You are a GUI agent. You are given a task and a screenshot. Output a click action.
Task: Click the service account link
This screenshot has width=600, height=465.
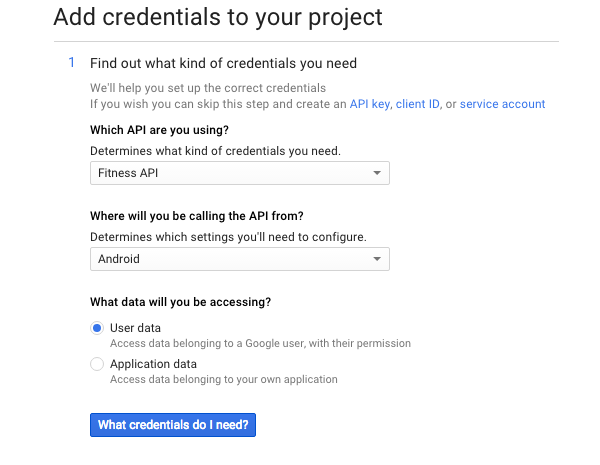tap(502, 104)
